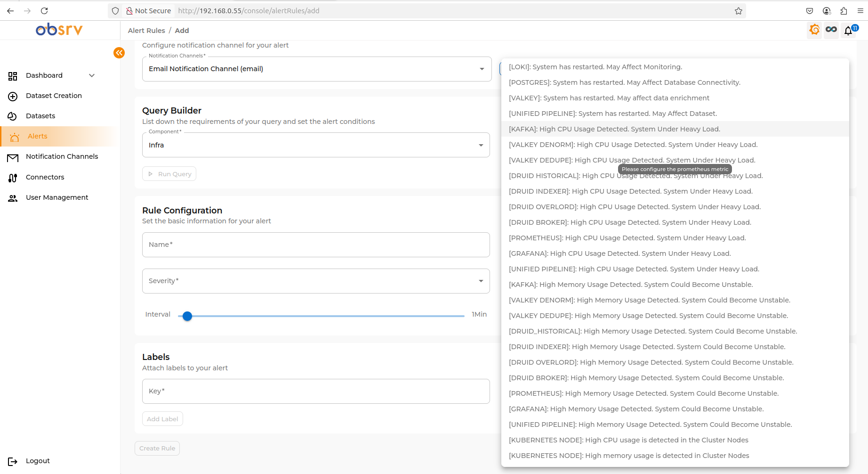Click the Add Label button
Screen dimensions: 868x474
pyautogui.click(x=162, y=419)
